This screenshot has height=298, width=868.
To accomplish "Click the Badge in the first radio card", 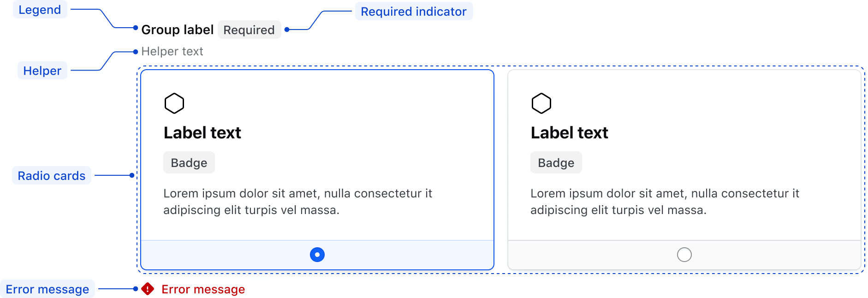I will click(189, 163).
